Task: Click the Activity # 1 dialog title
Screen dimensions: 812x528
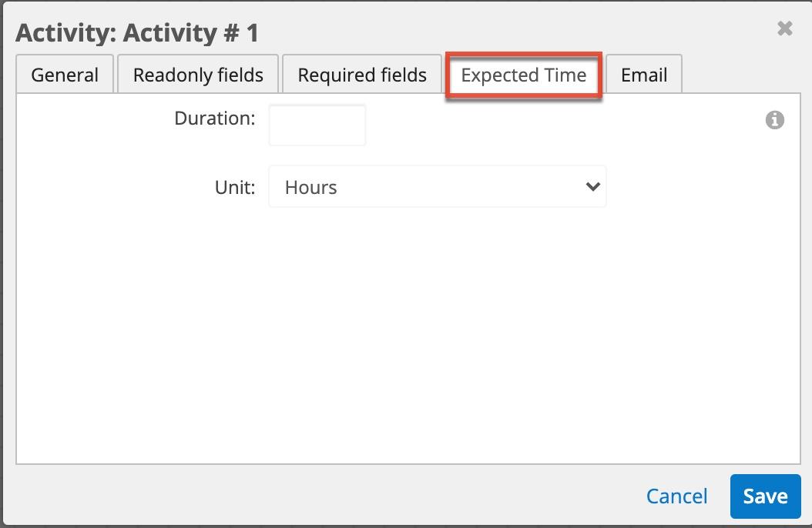Action: 137,33
